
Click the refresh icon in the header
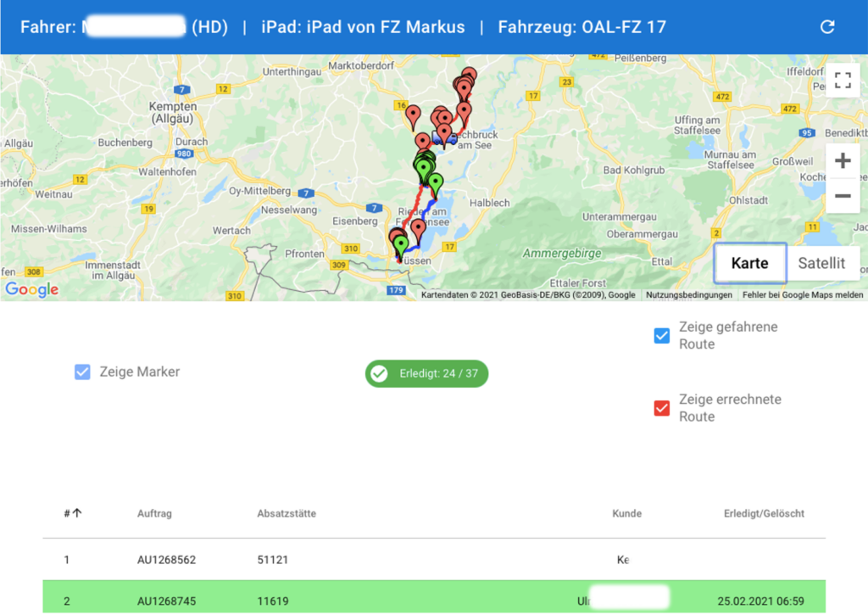827,27
